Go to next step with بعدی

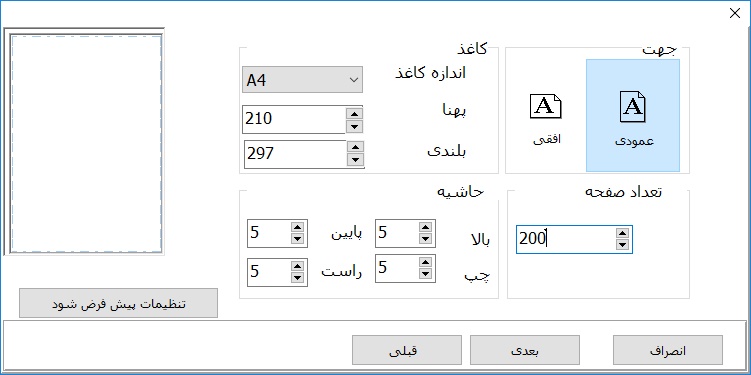(x=525, y=350)
